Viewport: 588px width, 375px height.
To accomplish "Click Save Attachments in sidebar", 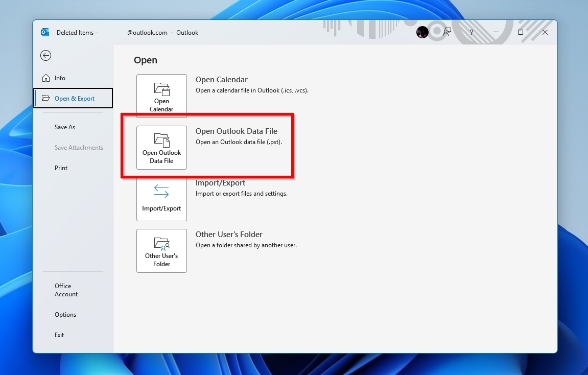I will 79,148.
